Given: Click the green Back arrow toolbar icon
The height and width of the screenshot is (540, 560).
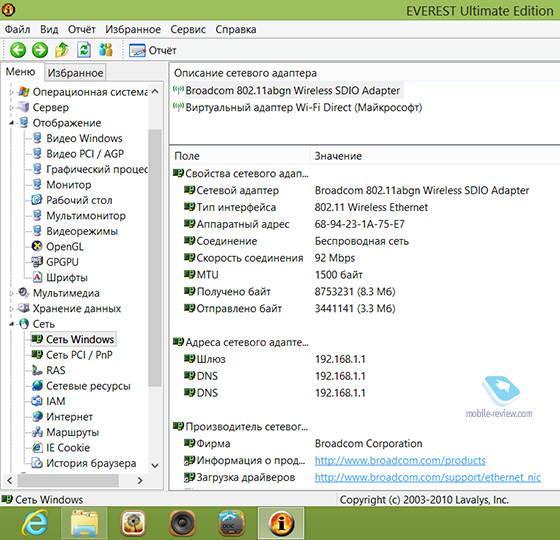Looking at the screenshot, I should click(x=18, y=50).
